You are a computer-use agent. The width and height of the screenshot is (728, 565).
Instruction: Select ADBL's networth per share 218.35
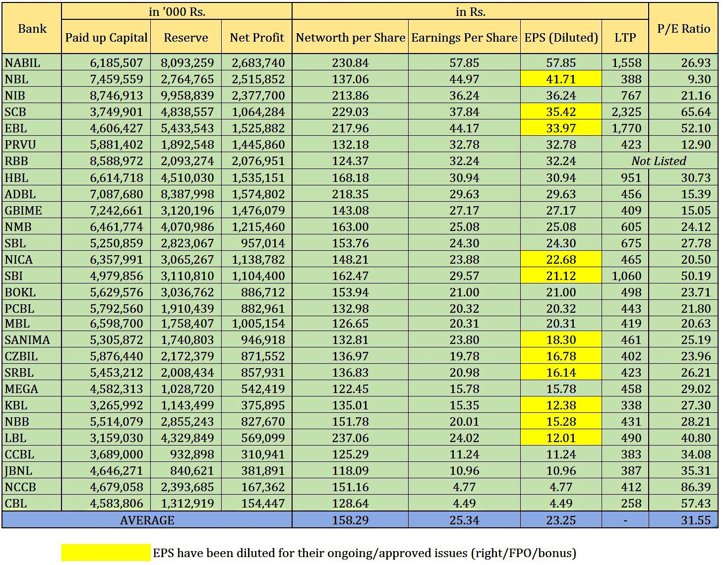point(350,193)
